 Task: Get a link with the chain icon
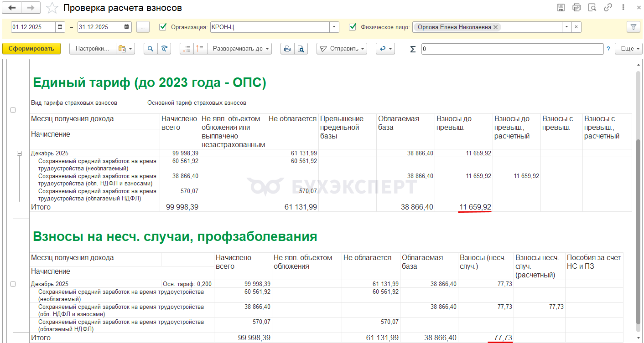608,8
